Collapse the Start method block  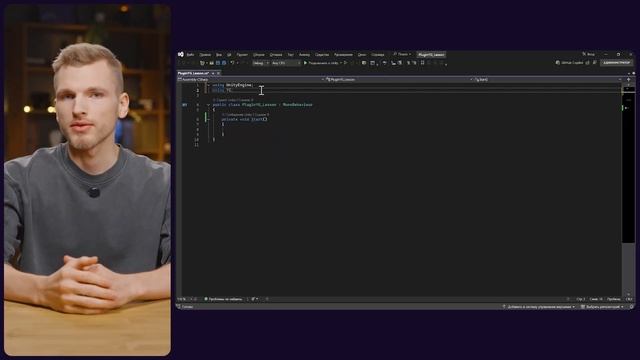208,120
